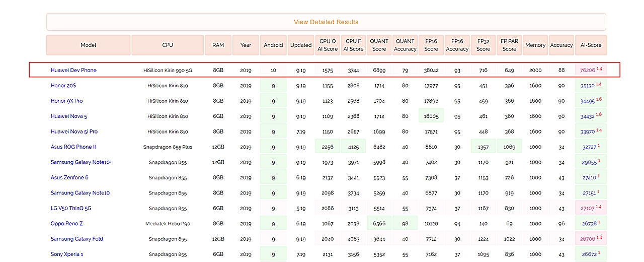This screenshot has width=644, height=262.
Task: Click the FP PAR score 1069
Action: click(x=509, y=147)
